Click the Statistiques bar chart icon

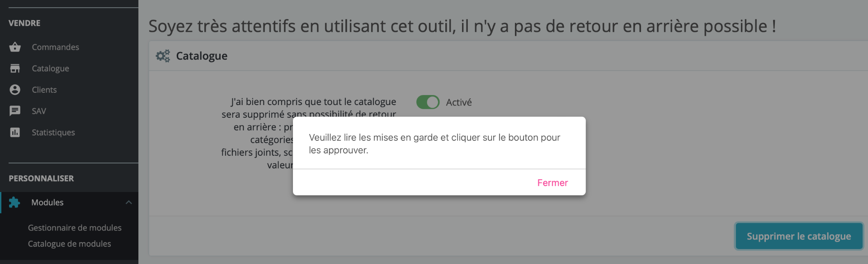click(x=15, y=132)
